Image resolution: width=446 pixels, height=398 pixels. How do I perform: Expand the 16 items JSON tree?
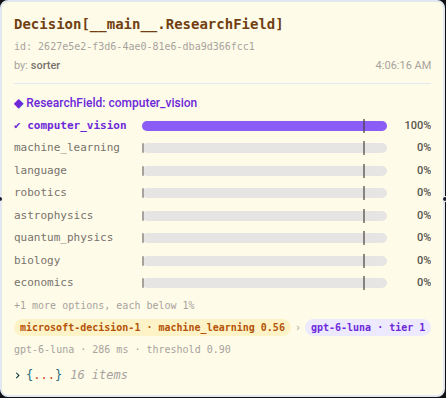[x=17, y=375]
